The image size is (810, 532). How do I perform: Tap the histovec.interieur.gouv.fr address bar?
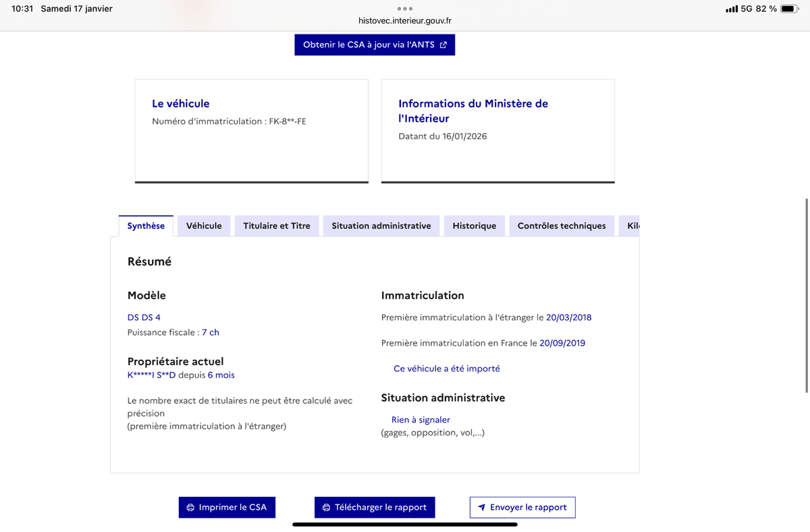coord(405,21)
